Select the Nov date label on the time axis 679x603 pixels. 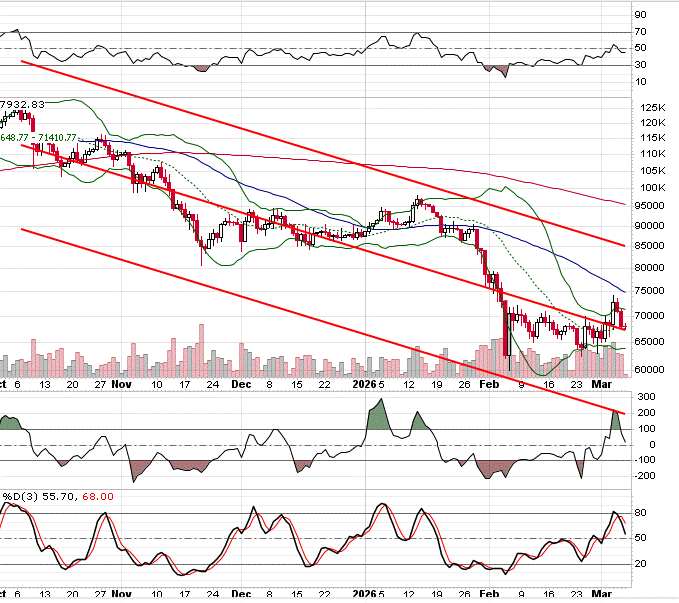point(121,382)
